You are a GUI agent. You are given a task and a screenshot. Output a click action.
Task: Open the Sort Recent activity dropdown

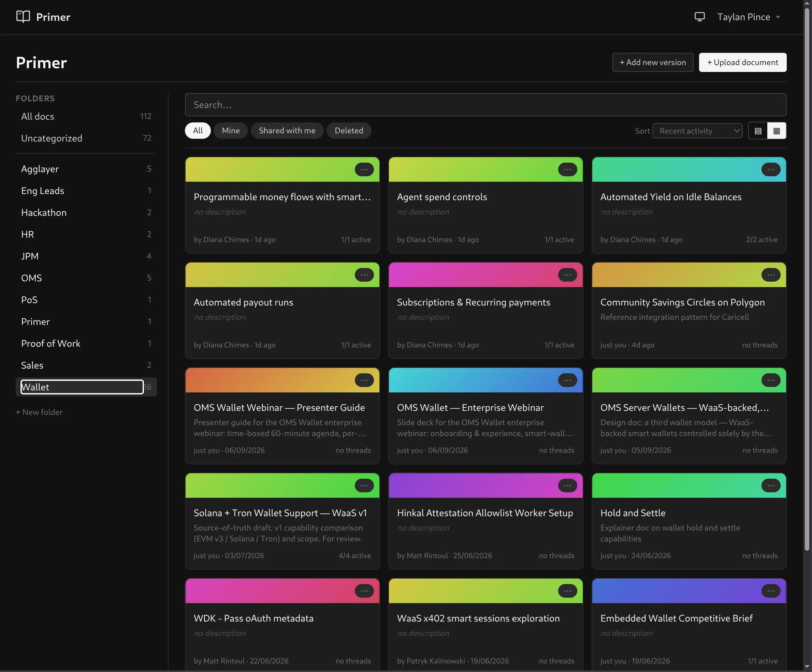coord(697,131)
